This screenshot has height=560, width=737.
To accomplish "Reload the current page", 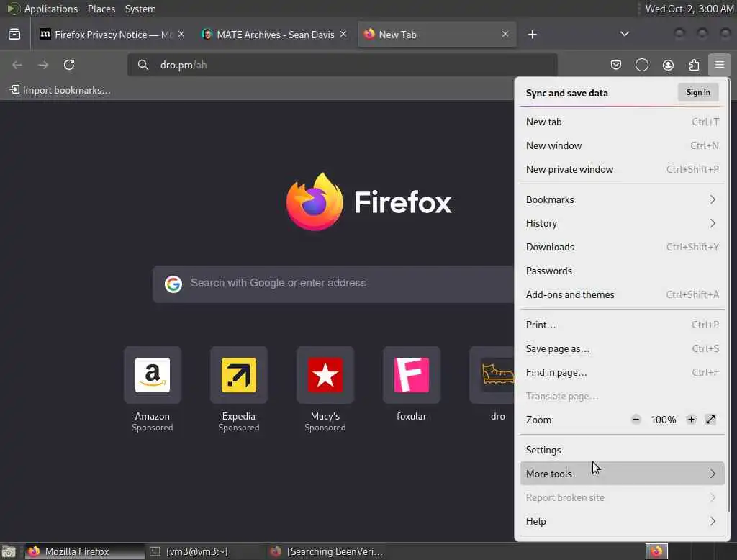I will 69,65.
